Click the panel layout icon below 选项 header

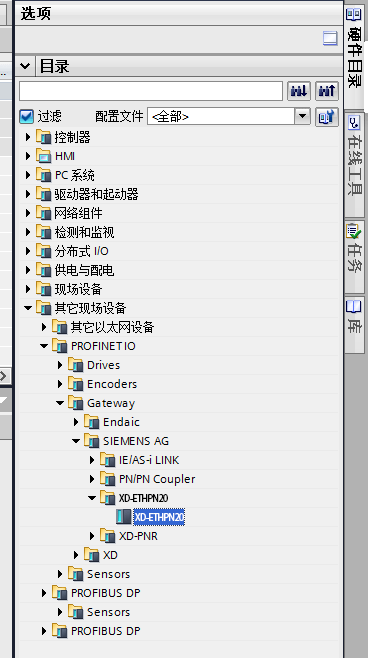pos(330,39)
